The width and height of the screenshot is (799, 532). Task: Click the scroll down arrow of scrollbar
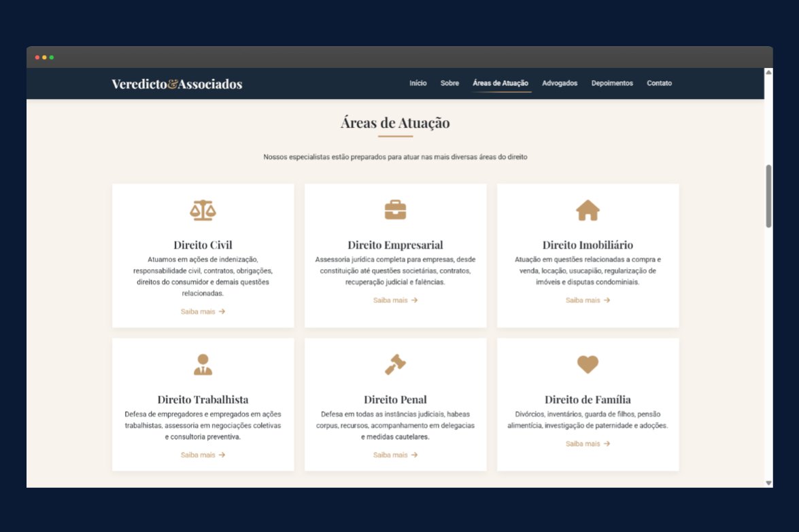[768, 483]
